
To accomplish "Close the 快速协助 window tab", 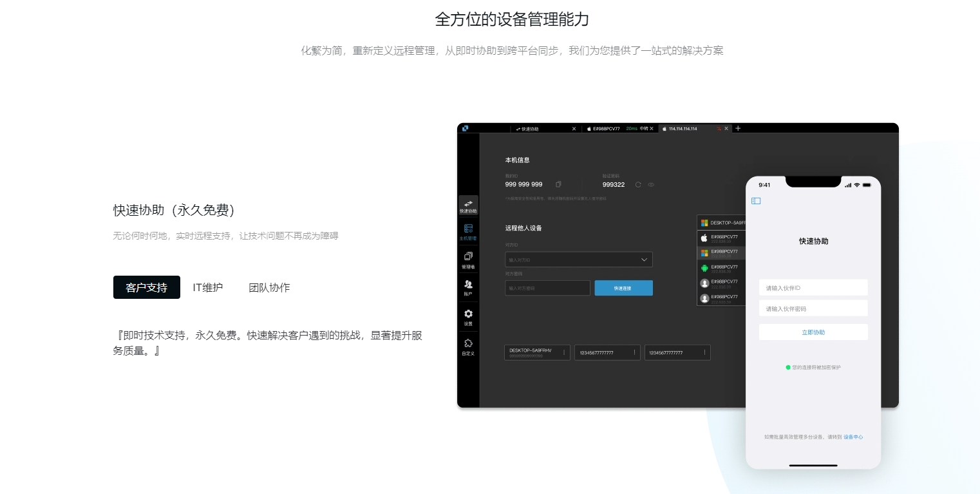I will coord(574,129).
